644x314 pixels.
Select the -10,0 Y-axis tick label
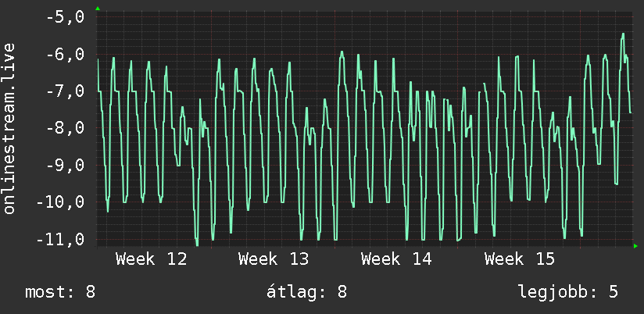pos(61,202)
